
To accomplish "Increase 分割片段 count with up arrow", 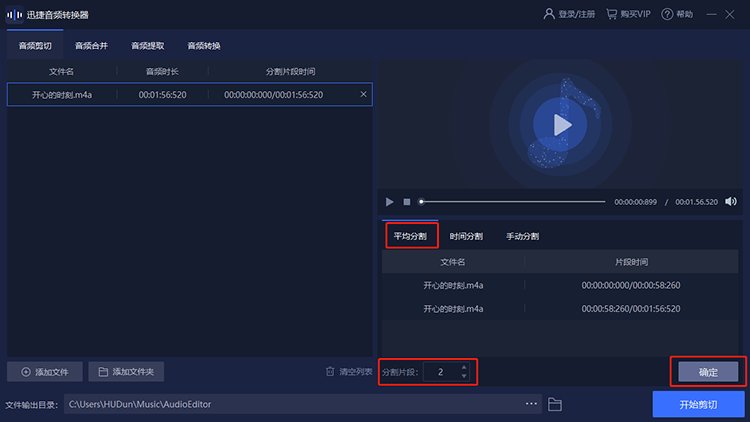I will (x=464, y=367).
